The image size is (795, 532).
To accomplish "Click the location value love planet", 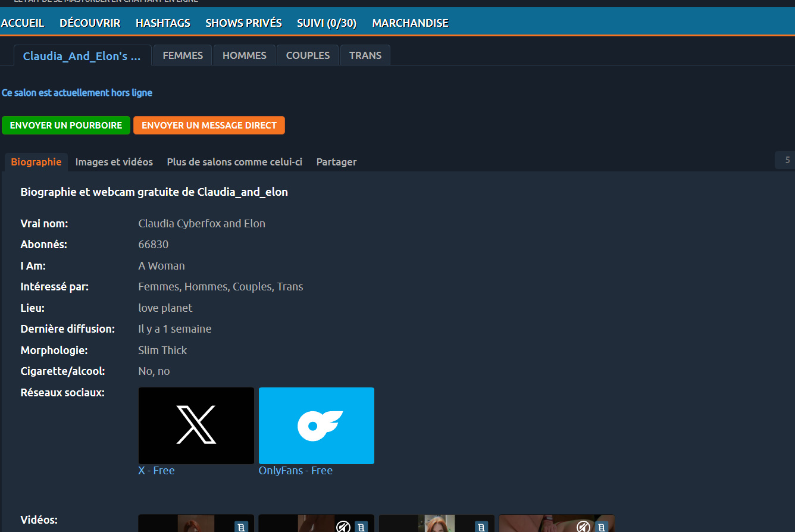I will pos(165,308).
